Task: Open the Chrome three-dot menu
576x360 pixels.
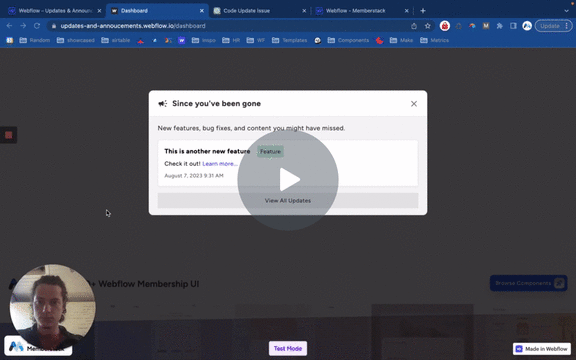Action: tap(567, 26)
